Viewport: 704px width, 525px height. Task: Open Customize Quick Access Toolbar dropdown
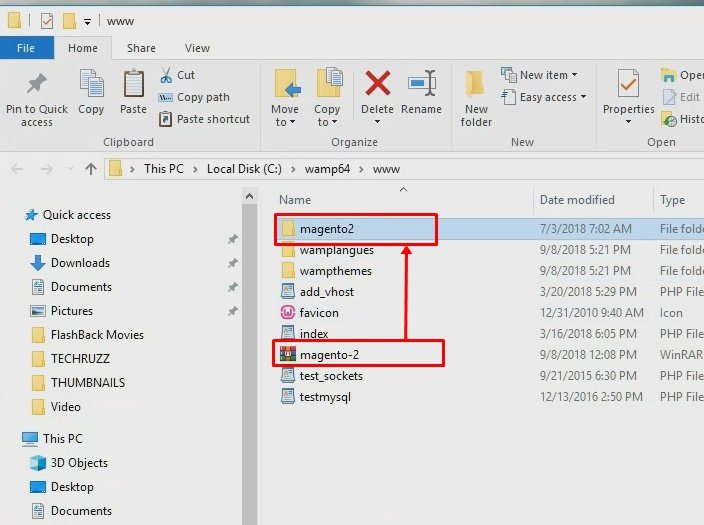[x=88, y=21]
